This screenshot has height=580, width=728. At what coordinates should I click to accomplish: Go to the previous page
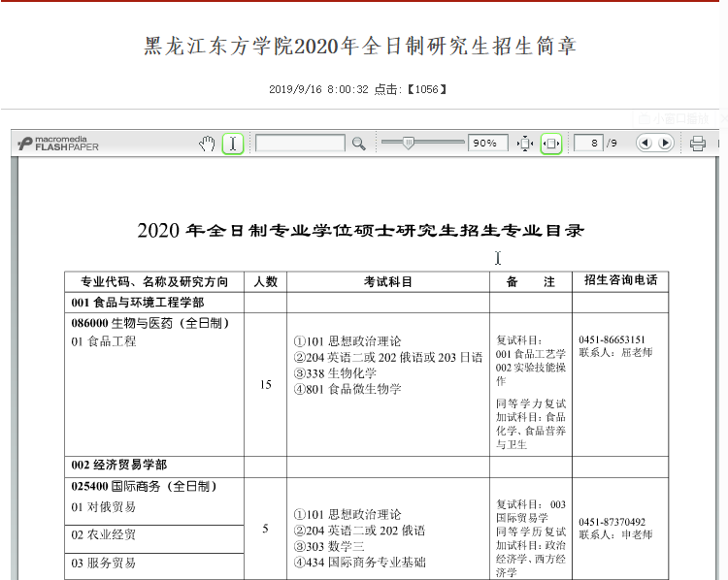coord(645,144)
